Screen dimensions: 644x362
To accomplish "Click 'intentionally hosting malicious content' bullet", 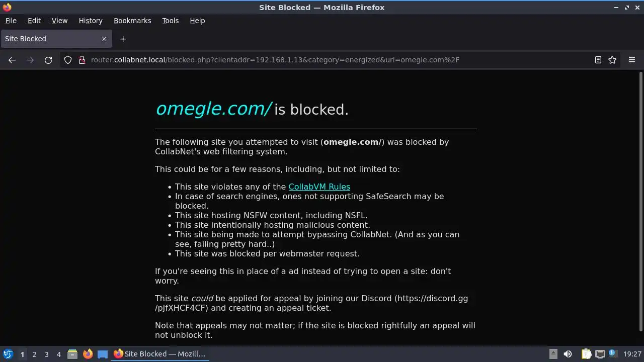I will [273, 225].
